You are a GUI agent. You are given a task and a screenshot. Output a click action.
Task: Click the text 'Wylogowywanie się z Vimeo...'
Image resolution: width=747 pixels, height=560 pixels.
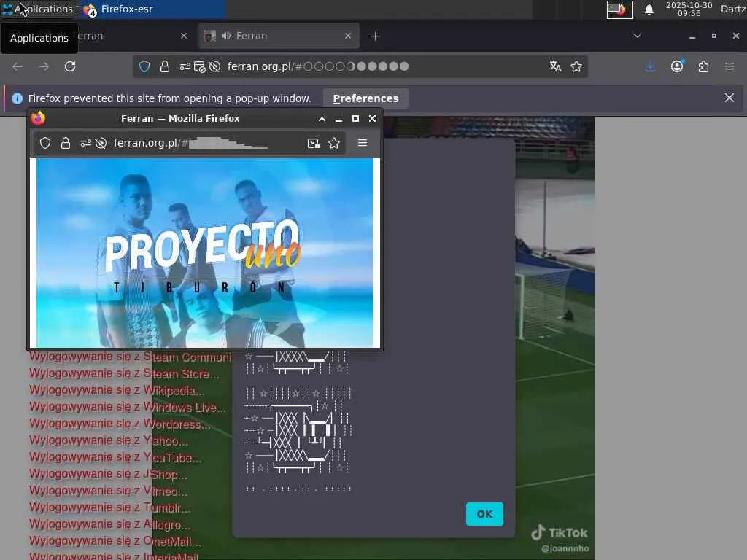(108, 491)
